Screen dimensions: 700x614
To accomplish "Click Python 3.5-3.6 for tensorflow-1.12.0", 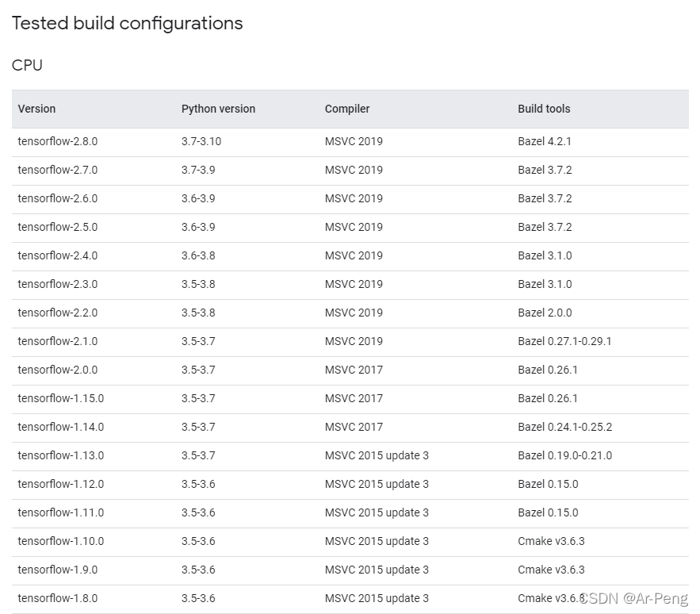I will pyautogui.click(x=198, y=485).
